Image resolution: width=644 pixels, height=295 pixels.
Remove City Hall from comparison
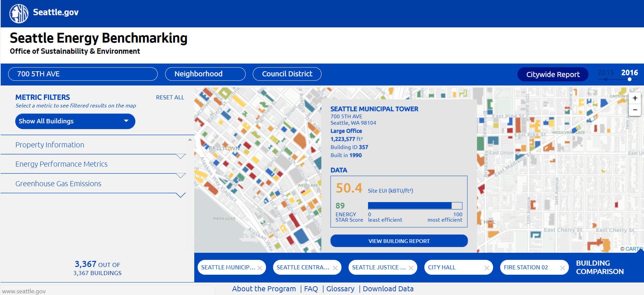click(x=486, y=268)
